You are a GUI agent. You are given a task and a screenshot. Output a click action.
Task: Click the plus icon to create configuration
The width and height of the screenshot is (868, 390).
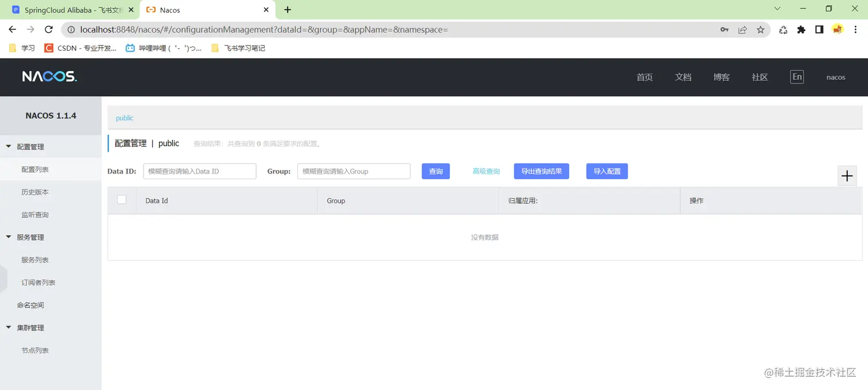pyautogui.click(x=847, y=176)
